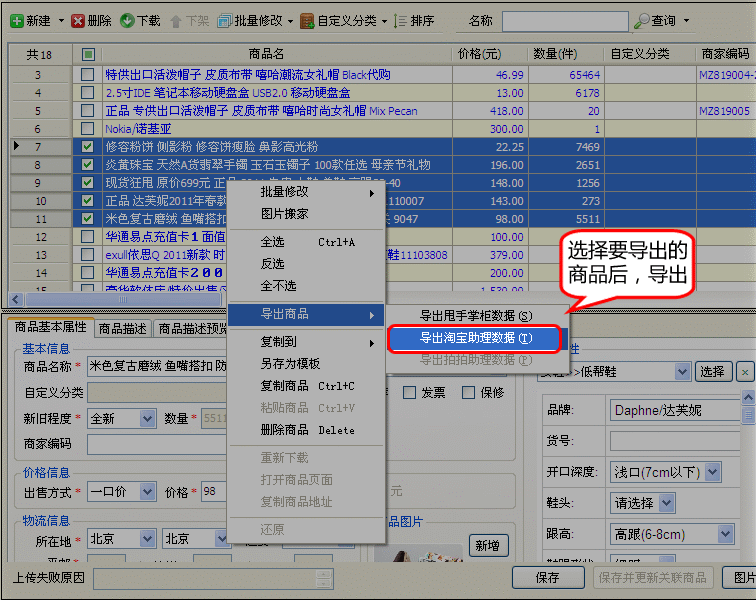Click the 批量修改 toolbar icon
The image size is (756, 600).
coord(225,21)
